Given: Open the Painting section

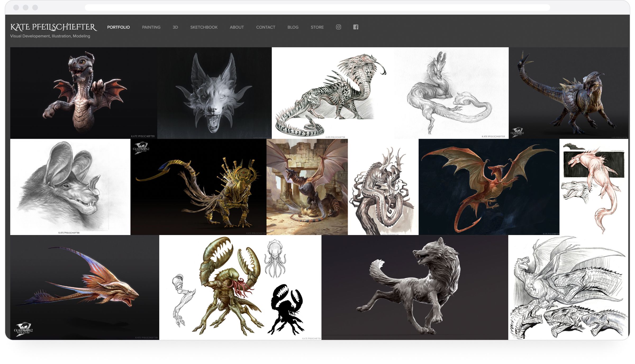Looking at the screenshot, I should point(151,27).
